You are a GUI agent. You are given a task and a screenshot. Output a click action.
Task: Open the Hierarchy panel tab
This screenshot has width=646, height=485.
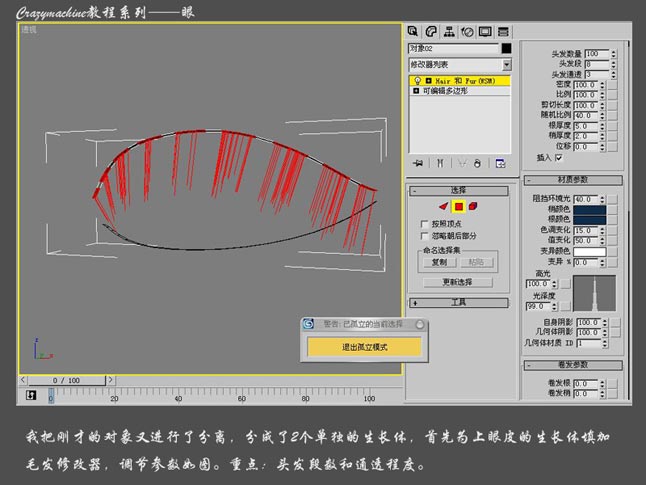[x=449, y=32]
